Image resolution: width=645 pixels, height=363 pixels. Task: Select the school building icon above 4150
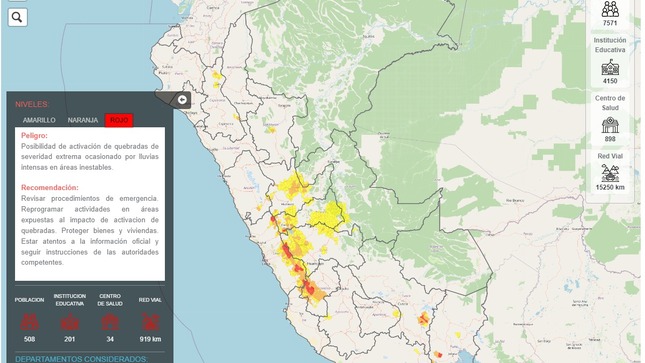pyautogui.click(x=610, y=67)
